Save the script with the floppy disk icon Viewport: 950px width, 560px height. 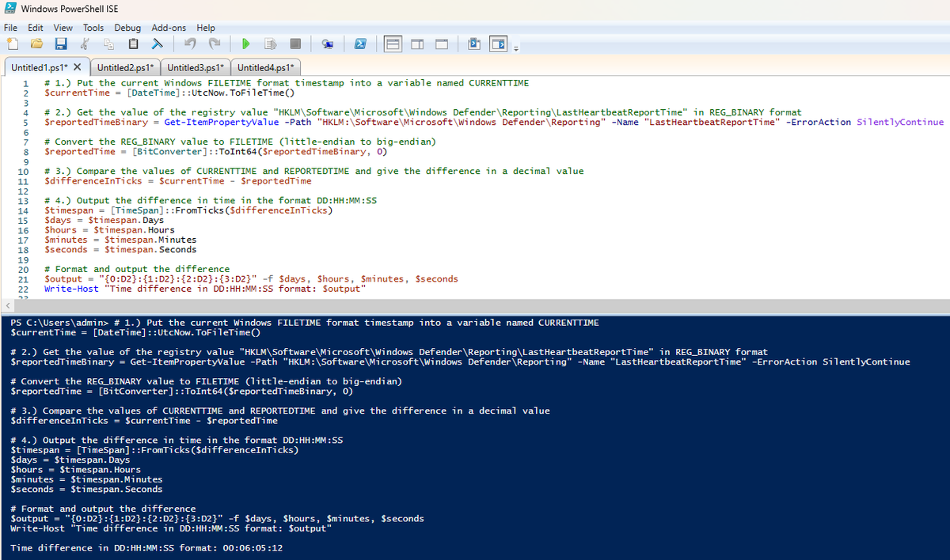[61, 44]
